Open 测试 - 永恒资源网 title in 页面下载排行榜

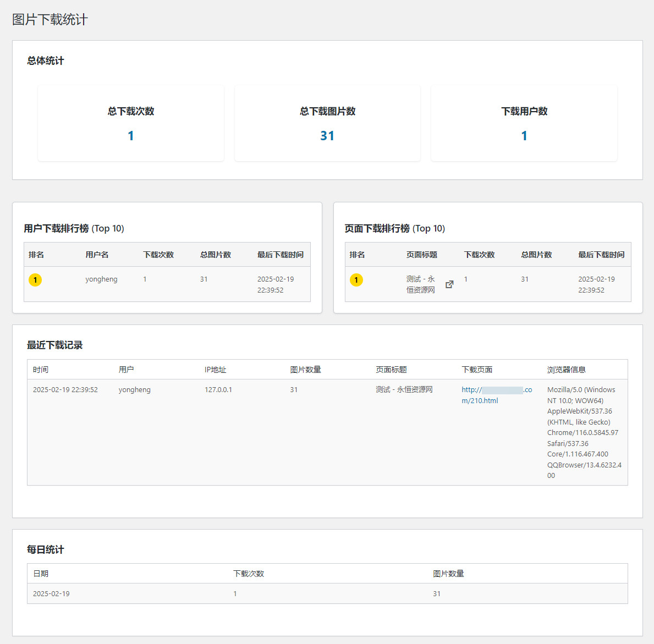coord(421,284)
